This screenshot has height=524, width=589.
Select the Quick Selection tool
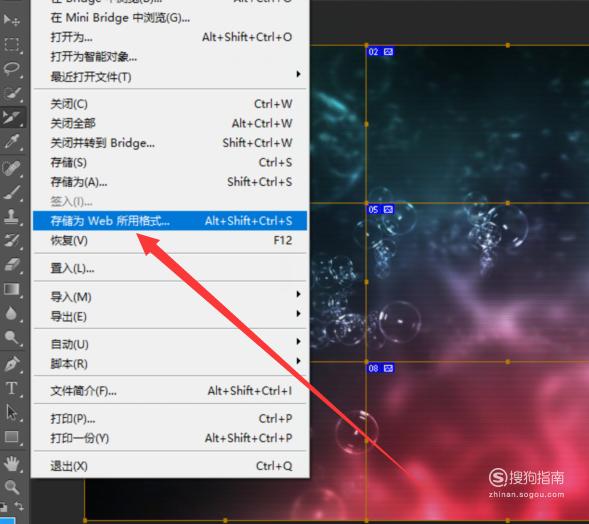point(11,93)
